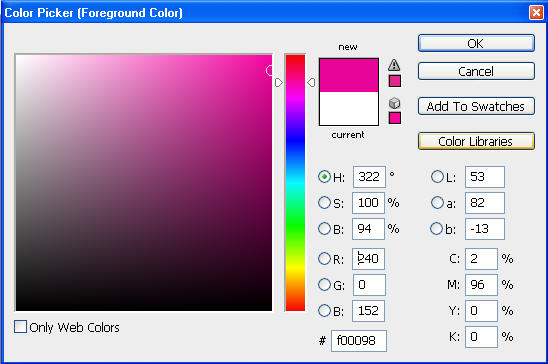Click the 'new' label above the swatch
This screenshot has width=548, height=364.
point(348,47)
